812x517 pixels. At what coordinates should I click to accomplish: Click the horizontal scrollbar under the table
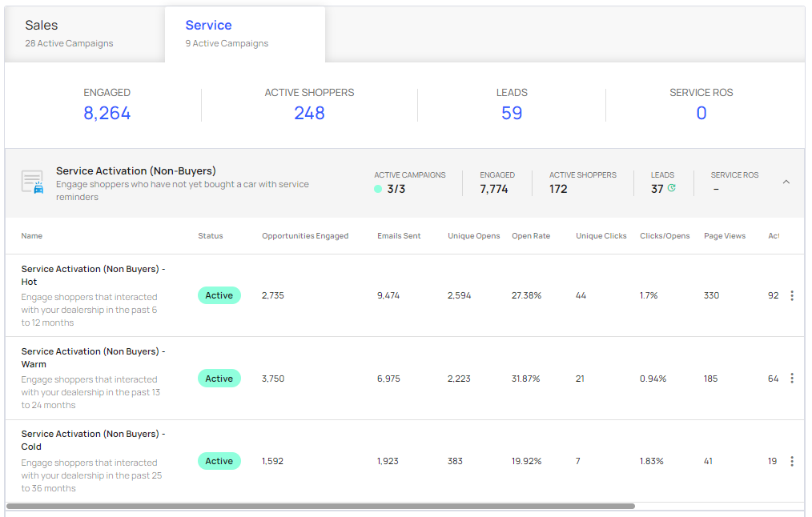[320, 506]
